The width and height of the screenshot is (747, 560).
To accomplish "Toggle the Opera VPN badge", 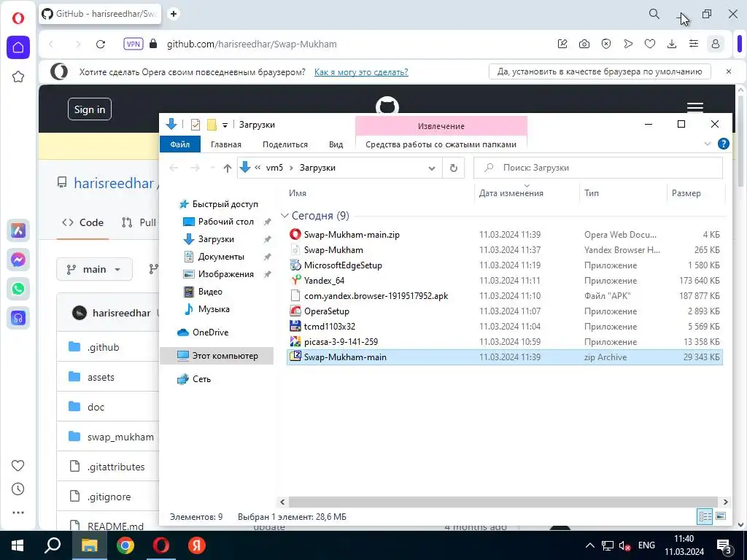I will click(x=133, y=44).
